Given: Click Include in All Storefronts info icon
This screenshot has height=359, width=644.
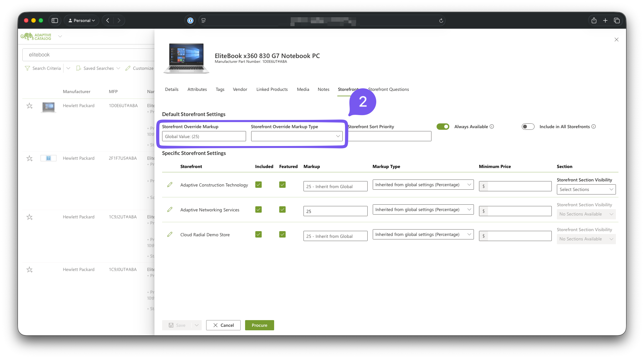Looking at the screenshot, I should coord(594,127).
